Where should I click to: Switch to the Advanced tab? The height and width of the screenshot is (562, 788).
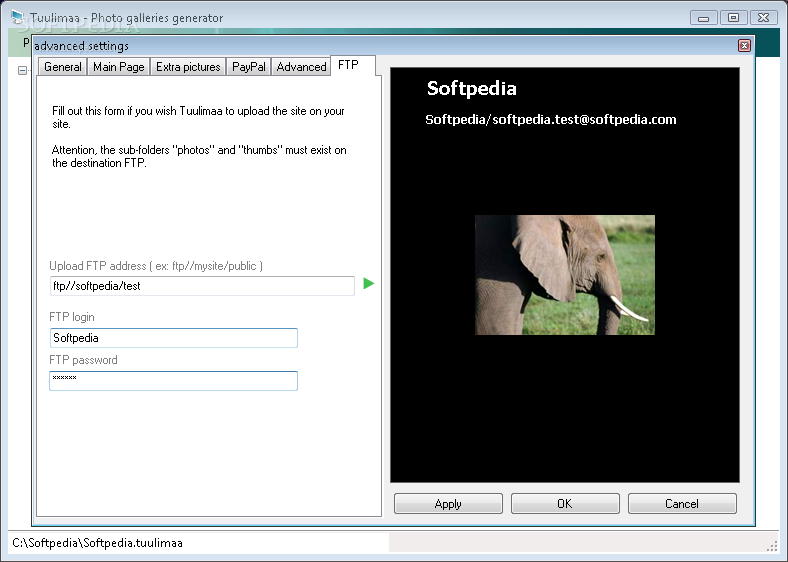[x=301, y=67]
